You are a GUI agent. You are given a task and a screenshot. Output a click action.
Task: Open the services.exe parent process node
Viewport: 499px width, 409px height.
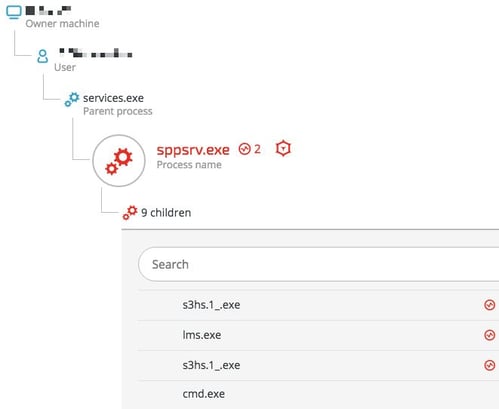pyautogui.click(x=113, y=98)
